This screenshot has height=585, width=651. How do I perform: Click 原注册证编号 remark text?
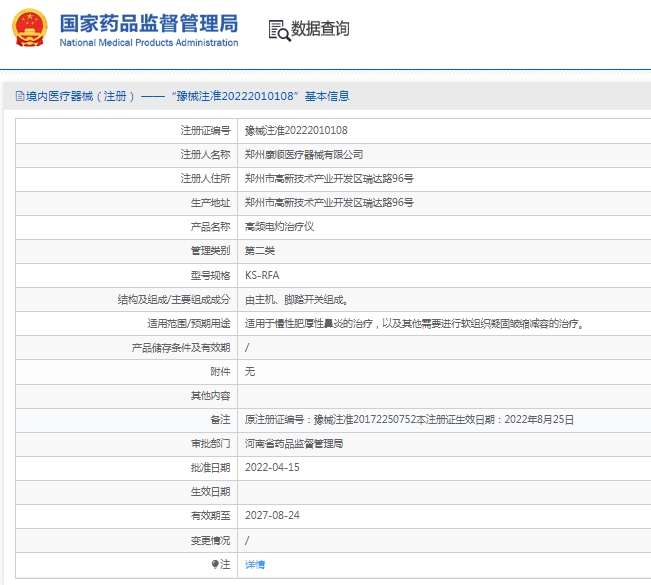pyautogui.click(x=409, y=420)
